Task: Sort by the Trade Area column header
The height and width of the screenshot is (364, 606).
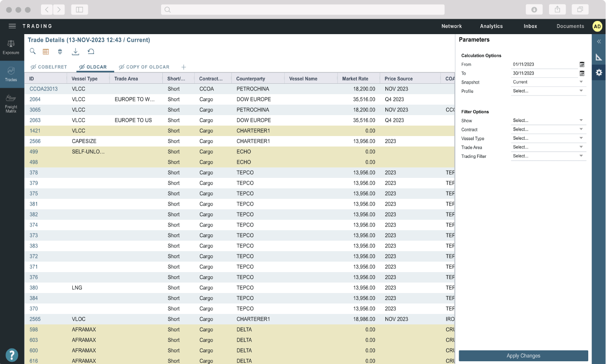Action: point(136,79)
